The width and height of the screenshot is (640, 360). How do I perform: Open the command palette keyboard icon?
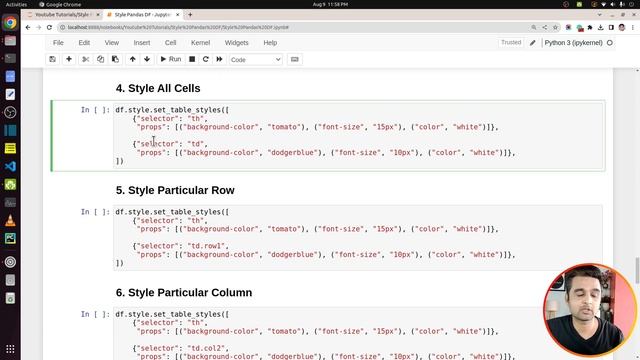294,59
